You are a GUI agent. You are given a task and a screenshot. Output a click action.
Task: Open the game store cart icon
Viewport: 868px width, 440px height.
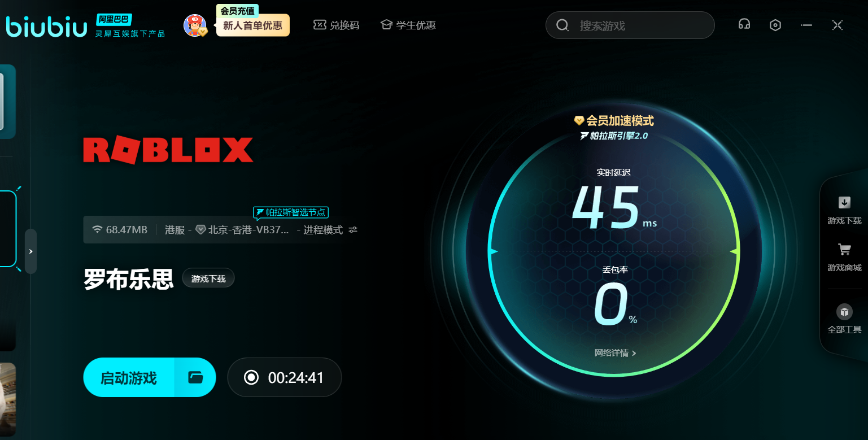(x=844, y=256)
